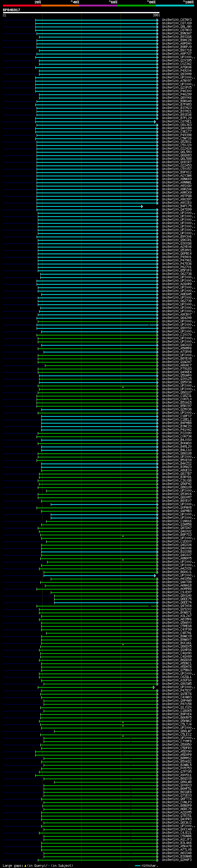Select label UniRef100_C6THE1
The width and height of the screenshot is (197, 868).
click(177, 121)
